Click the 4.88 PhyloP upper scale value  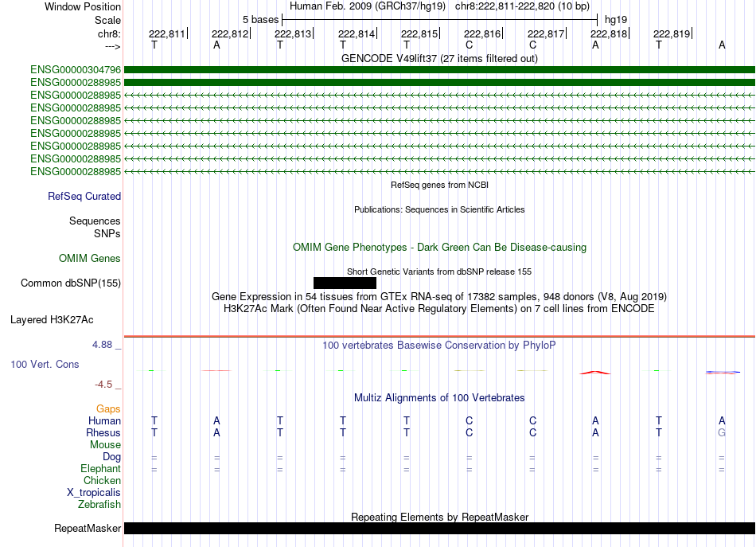tap(102, 345)
